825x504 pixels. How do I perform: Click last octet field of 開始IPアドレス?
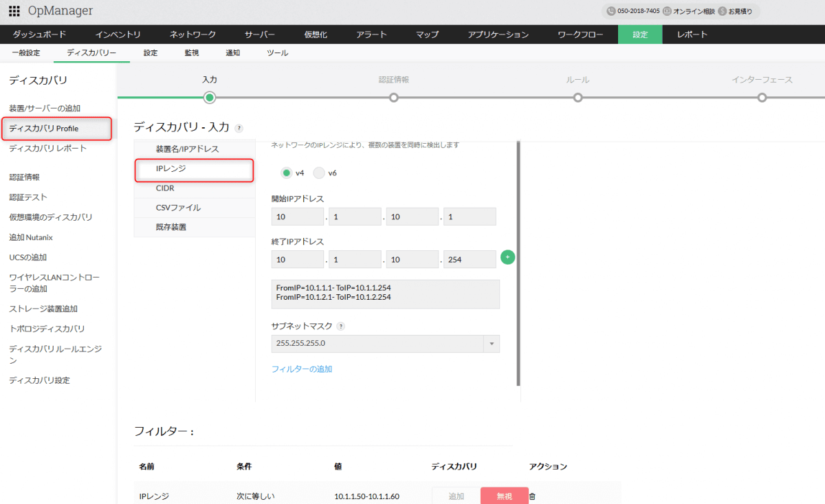(470, 217)
